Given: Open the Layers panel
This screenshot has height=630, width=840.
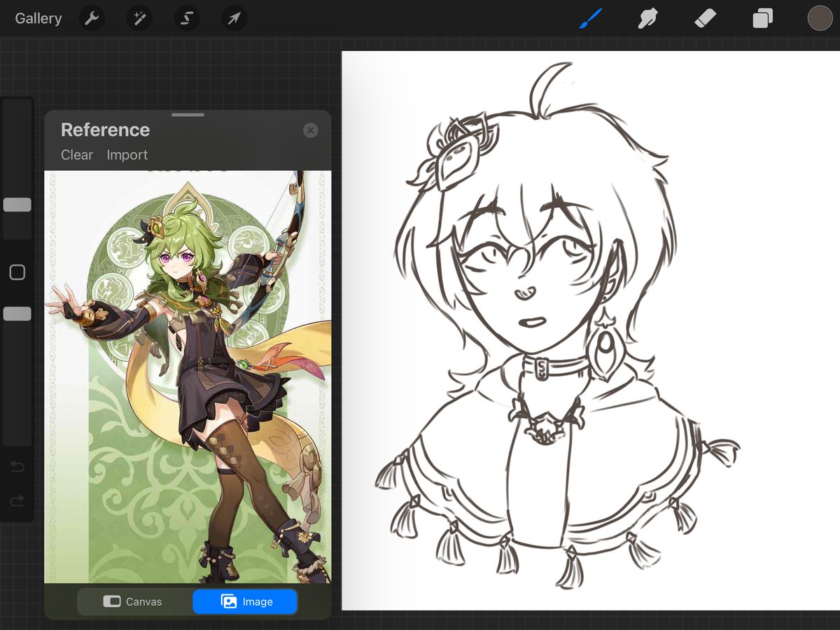Looking at the screenshot, I should [x=762, y=18].
